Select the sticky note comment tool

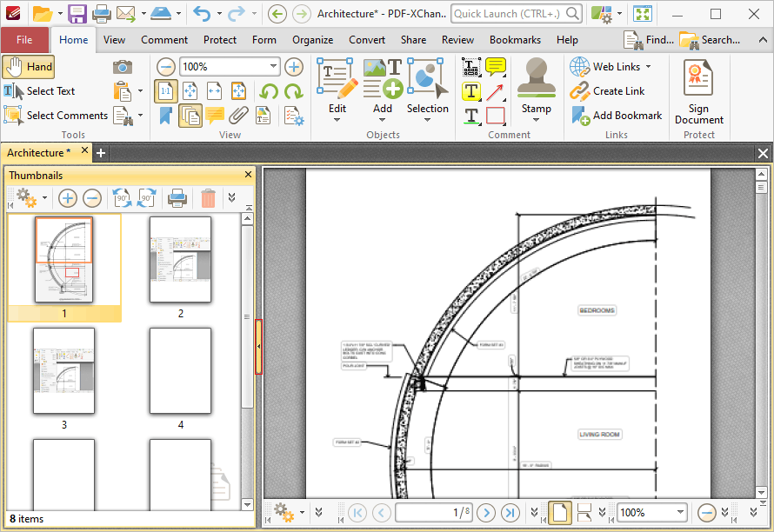click(496, 67)
